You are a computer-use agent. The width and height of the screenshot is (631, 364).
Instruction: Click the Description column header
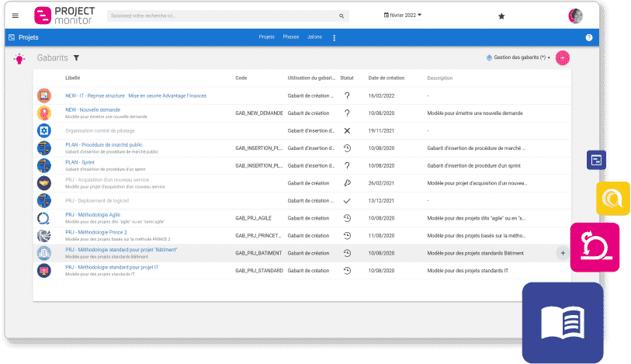(440, 78)
